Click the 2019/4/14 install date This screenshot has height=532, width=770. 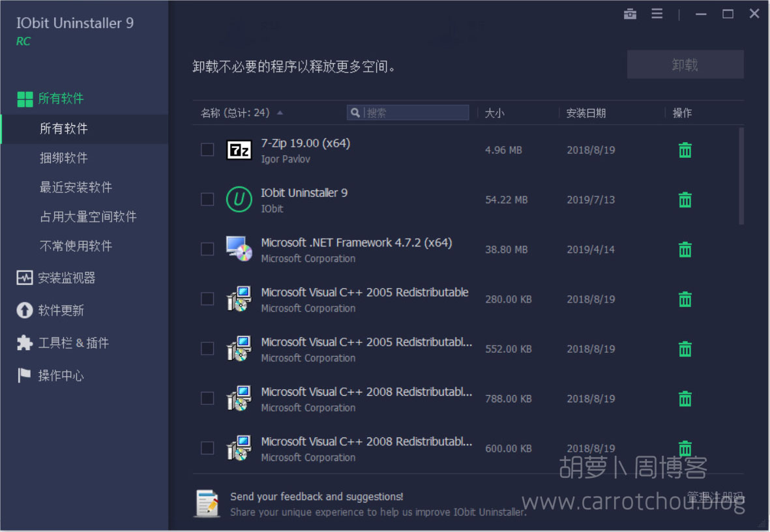click(591, 250)
